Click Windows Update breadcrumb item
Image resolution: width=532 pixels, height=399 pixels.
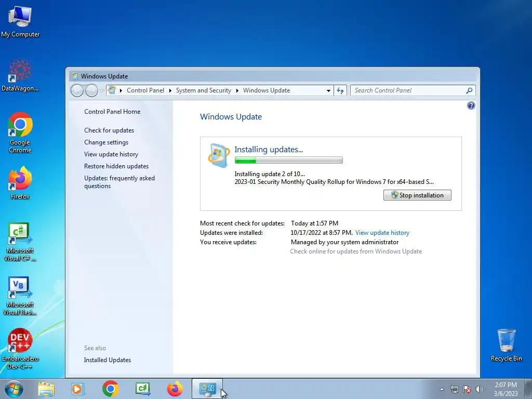point(267,90)
